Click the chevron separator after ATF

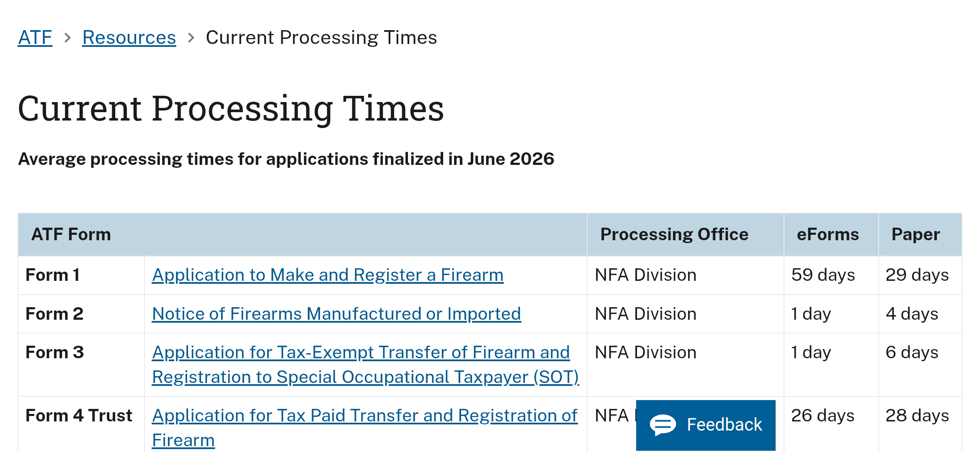67,38
